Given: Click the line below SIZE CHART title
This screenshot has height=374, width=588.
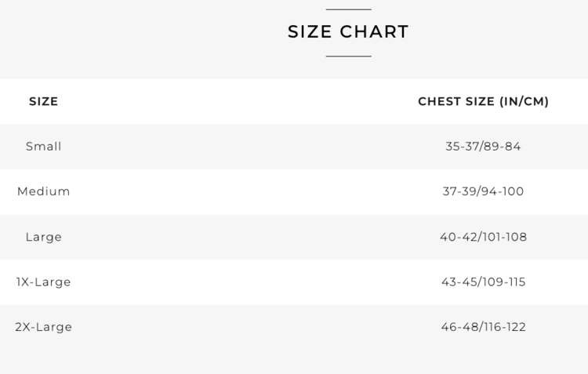Looking at the screenshot, I should [x=348, y=56].
